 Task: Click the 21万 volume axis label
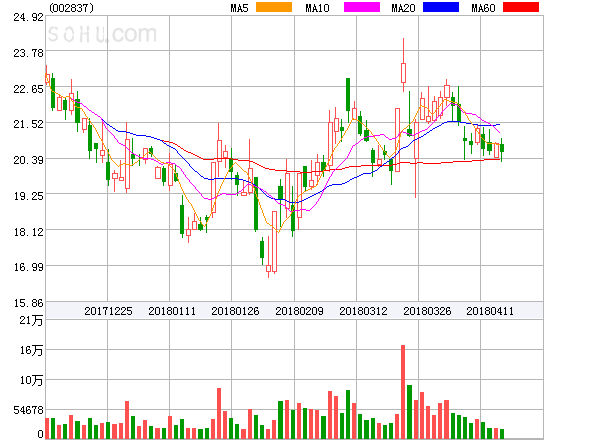coord(31,320)
